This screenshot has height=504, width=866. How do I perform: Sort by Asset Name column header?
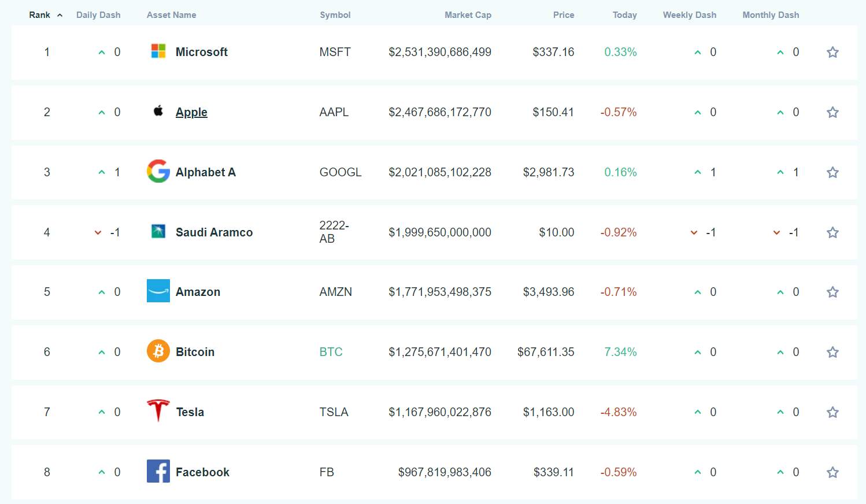171,15
